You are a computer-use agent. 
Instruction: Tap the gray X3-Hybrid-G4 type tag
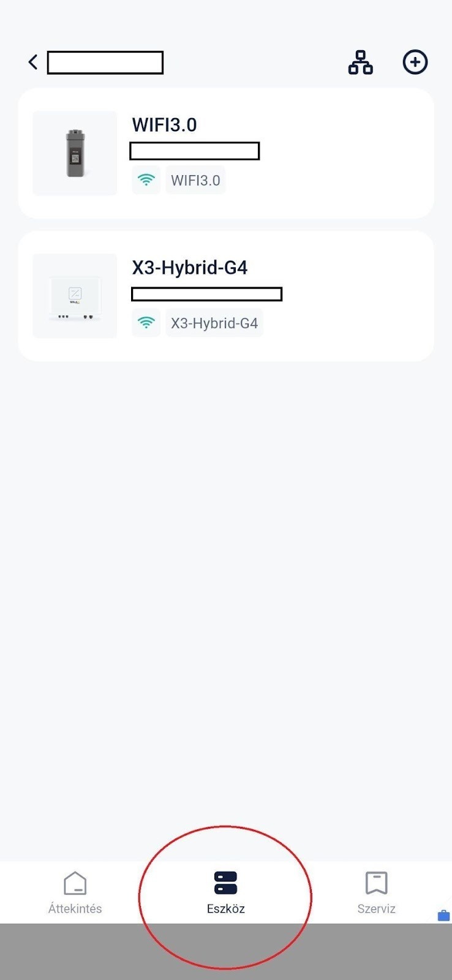[x=214, y=323]
